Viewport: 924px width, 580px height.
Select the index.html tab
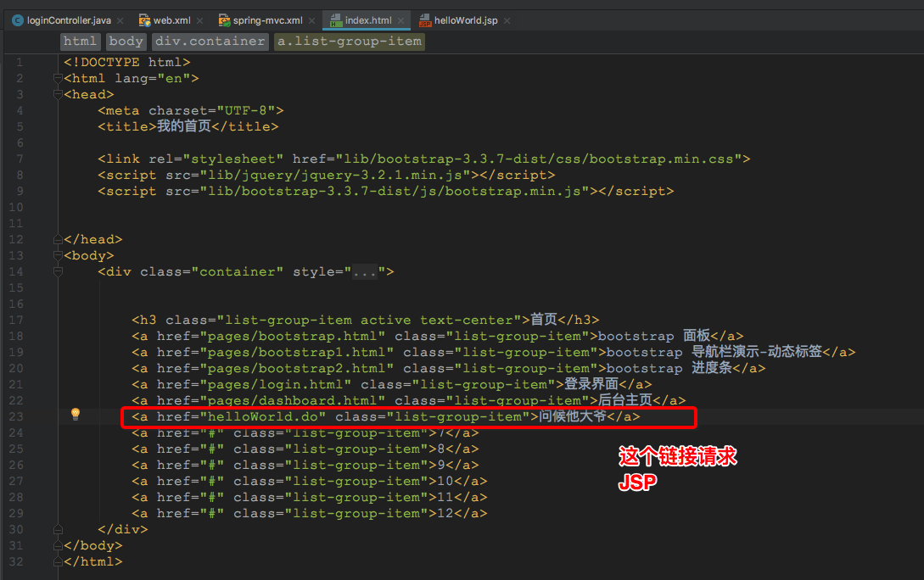pyautogui.click(x=367, y=20)
